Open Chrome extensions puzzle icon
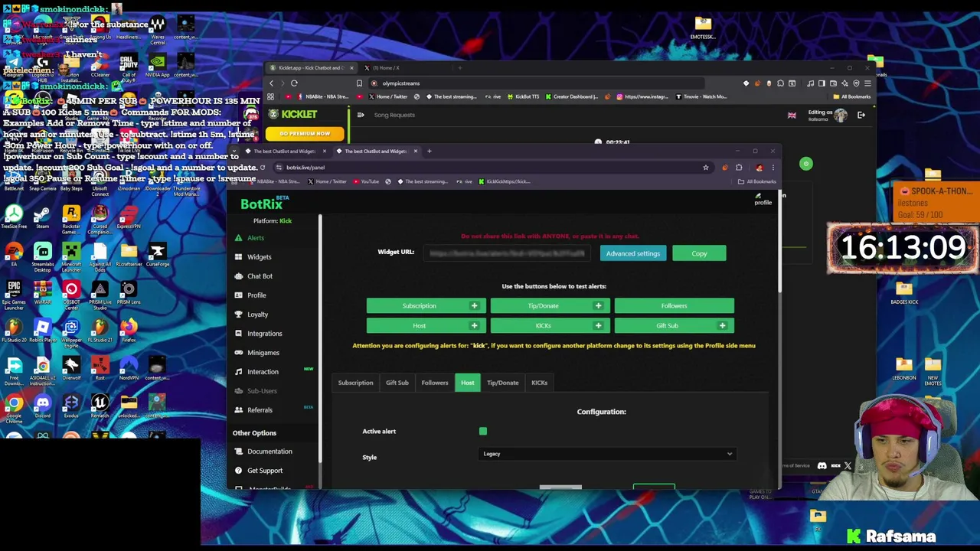Viewport: 980px width, 551px height. [739, 168]
